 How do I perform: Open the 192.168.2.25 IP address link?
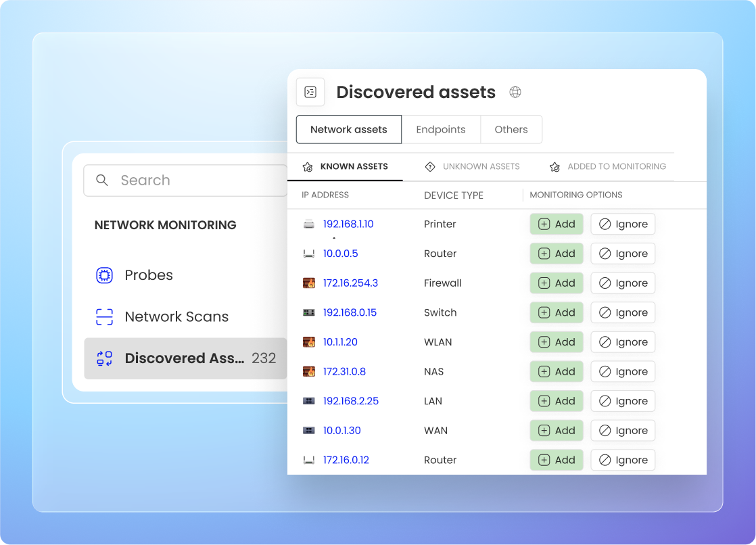(350, 401)
